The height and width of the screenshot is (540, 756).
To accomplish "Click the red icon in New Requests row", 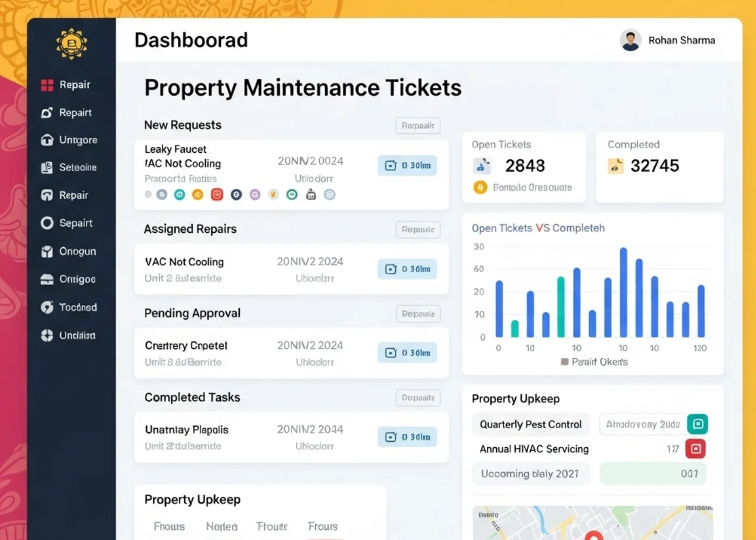I will tap(217, 194).
